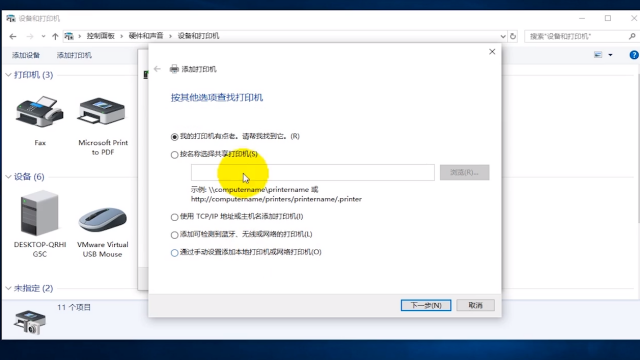Go up one level with the up arrow

point(55,36)
